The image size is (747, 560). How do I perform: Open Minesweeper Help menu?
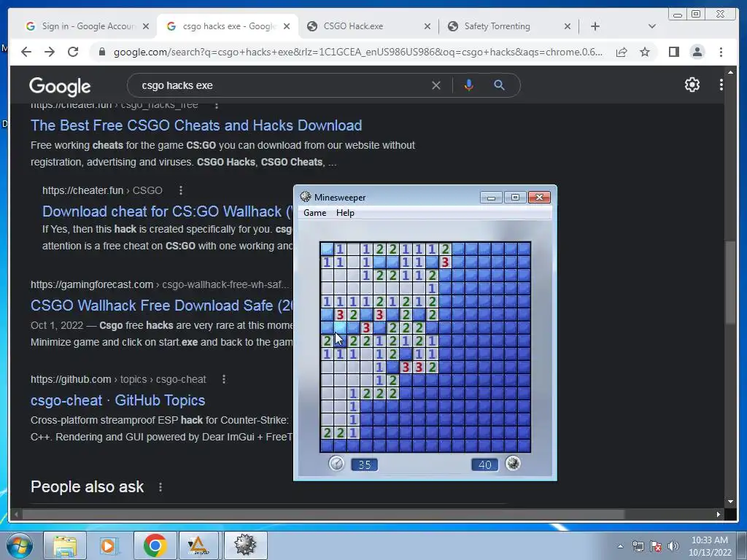[x=345, y=213]
